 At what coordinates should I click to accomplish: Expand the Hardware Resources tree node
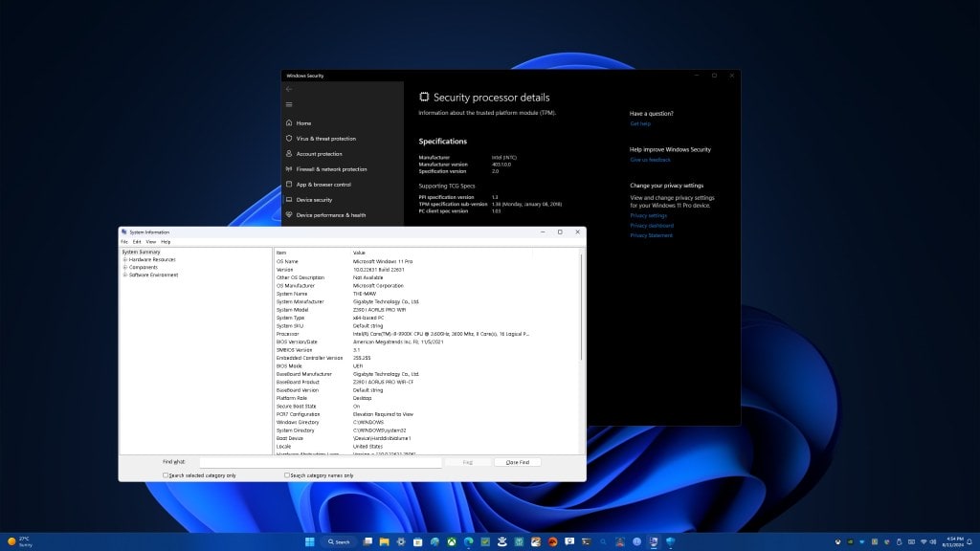click(x=125, y=259)
